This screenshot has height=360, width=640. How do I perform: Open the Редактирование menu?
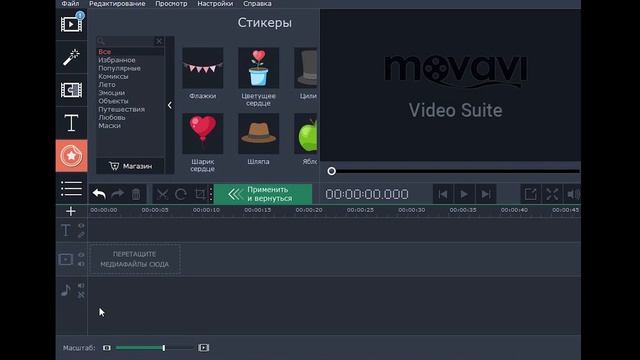point(117,4)
